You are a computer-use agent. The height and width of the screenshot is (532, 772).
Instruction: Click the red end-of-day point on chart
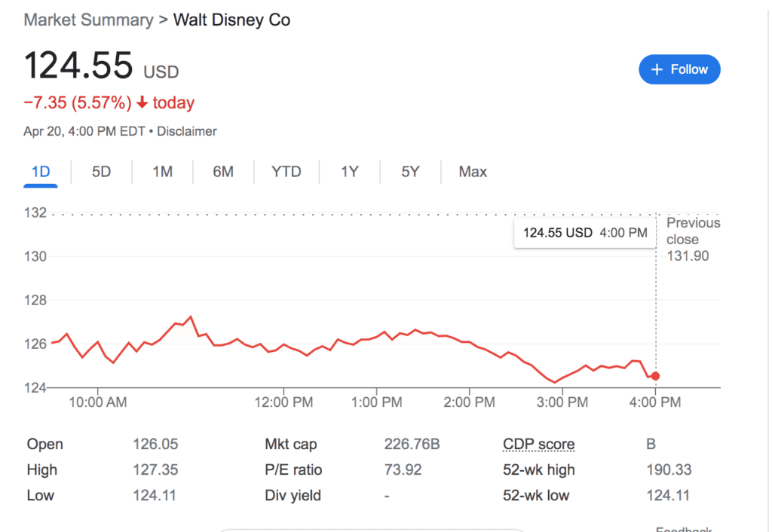click(x=655, y=376)
